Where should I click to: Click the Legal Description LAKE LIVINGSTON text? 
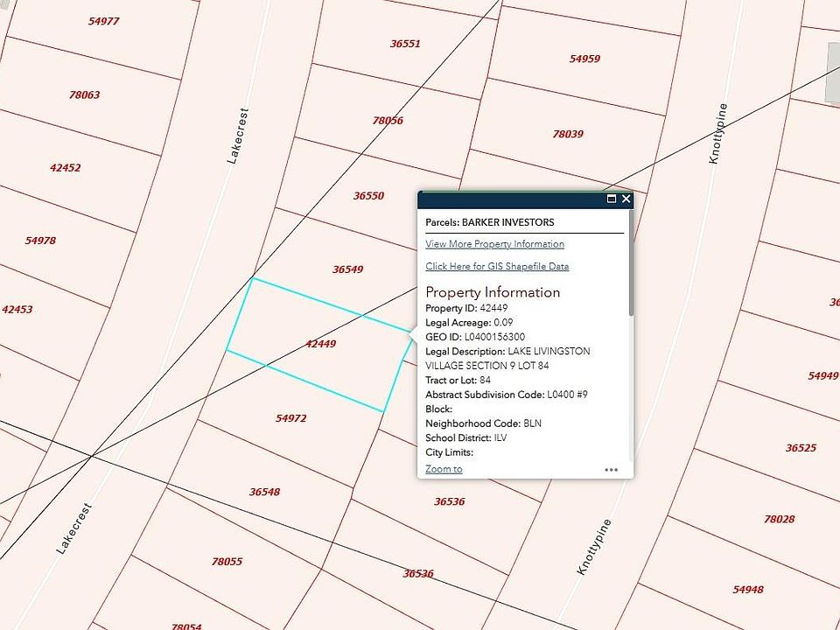coord(507,359)
